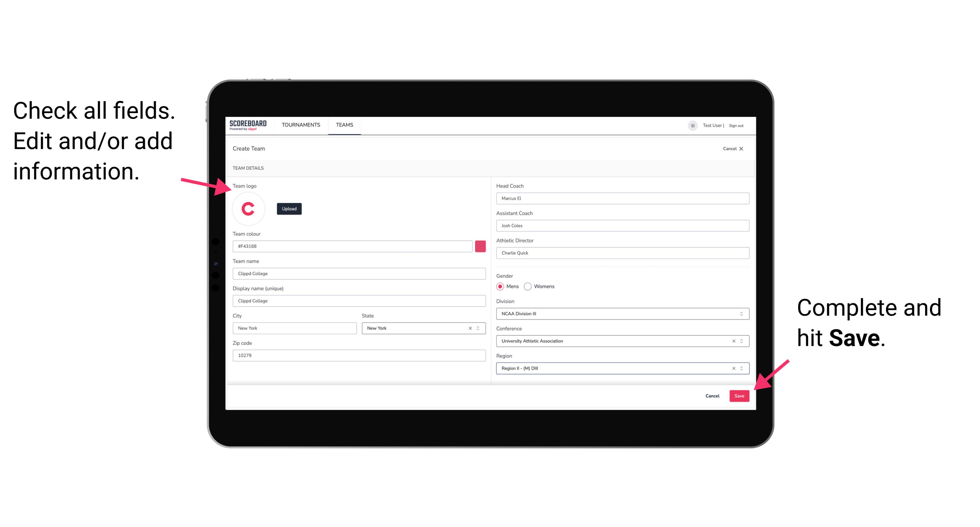Image resolution: width=980 pixels, height=527 pixels.
Task: Edit the Team colour hex input field
Action: [353, 246]
